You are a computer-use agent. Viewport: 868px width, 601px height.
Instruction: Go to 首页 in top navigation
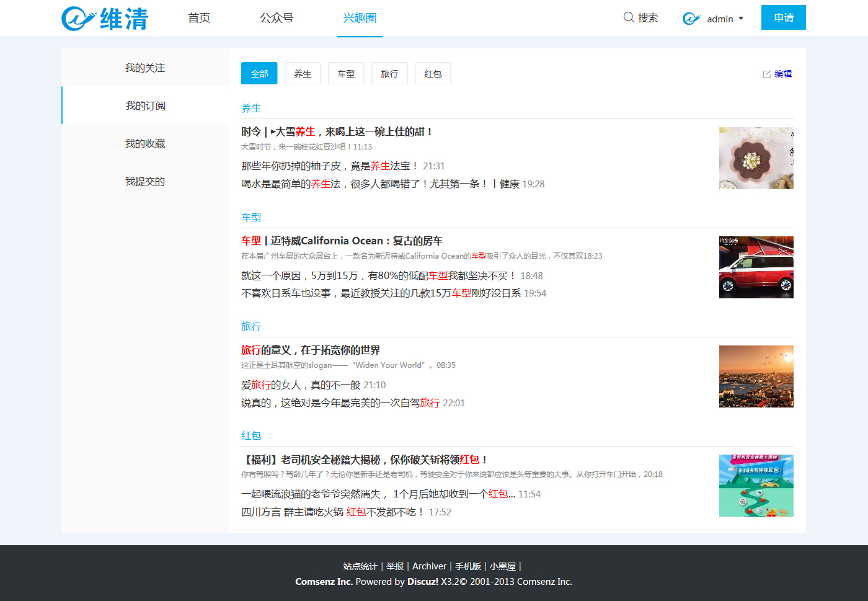[199, 18]
